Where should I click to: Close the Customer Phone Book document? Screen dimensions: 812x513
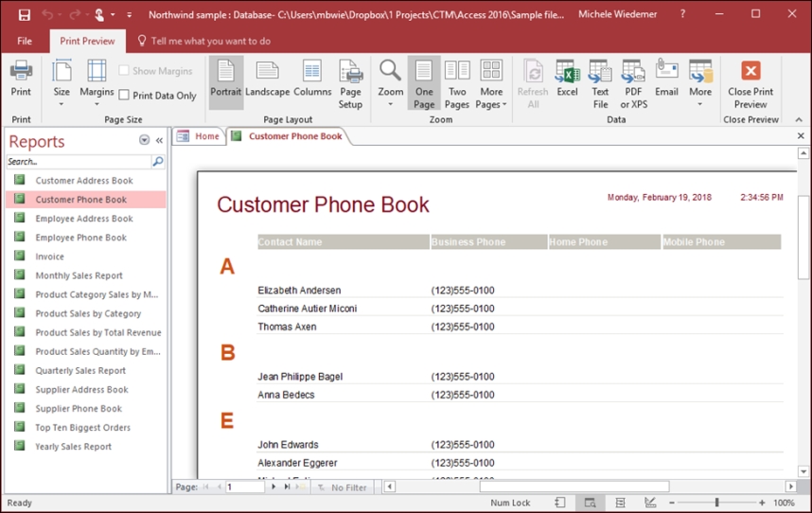point(801,135)
